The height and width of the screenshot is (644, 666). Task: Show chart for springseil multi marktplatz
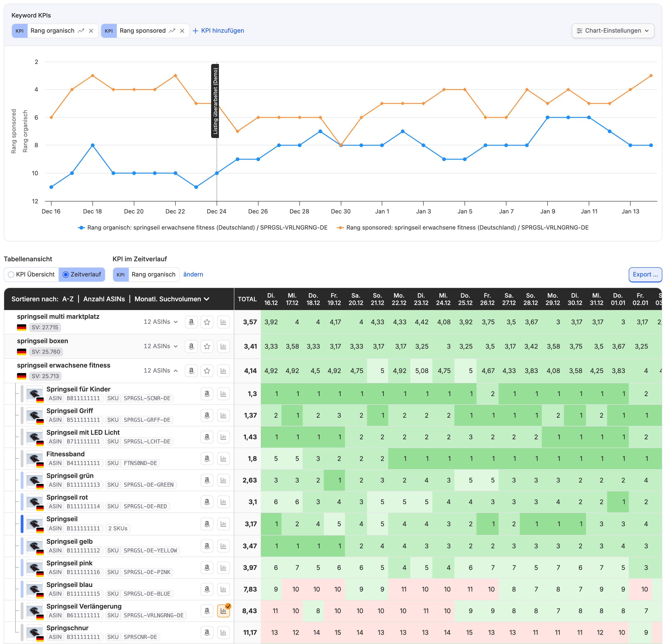coord(223,322)
